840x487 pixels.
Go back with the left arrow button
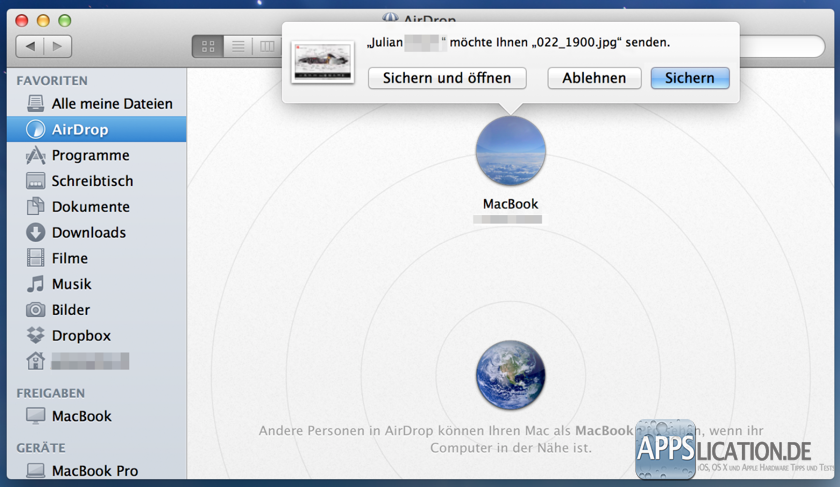[30, 47]
